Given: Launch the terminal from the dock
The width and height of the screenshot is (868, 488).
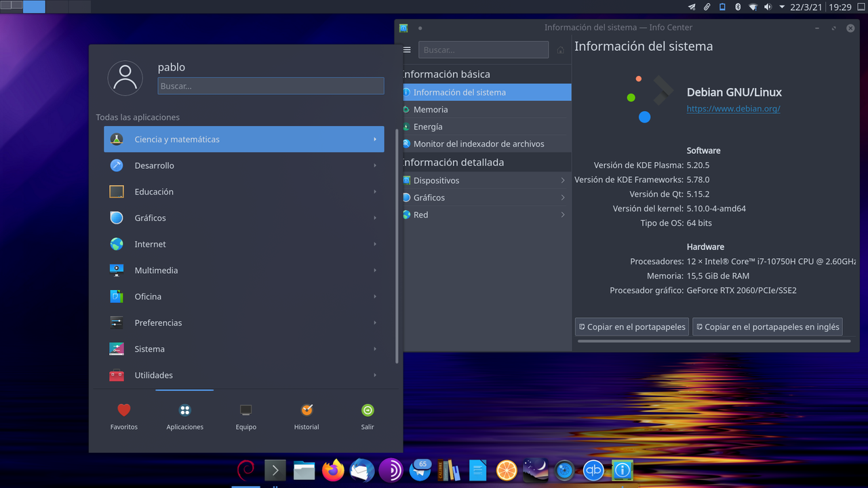Looking at the screenshot, I should 275,470.
